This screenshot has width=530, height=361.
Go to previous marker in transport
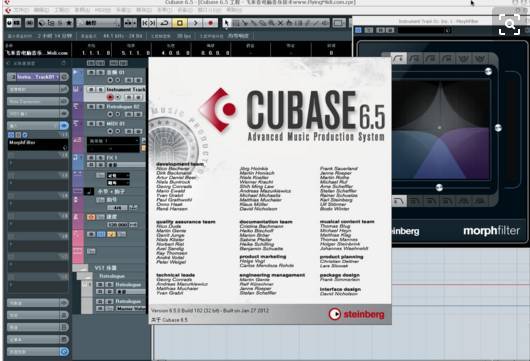point(145,23)
